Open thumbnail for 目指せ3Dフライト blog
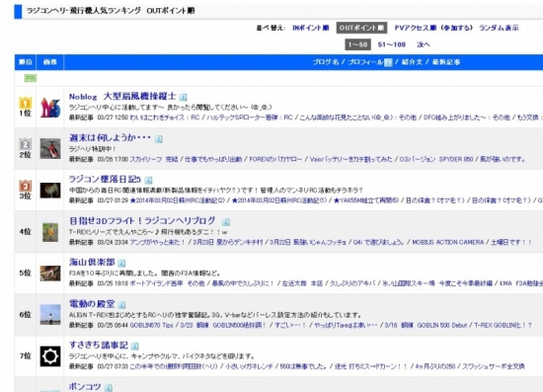Screen dimensions: 543x392 [50, 232]
